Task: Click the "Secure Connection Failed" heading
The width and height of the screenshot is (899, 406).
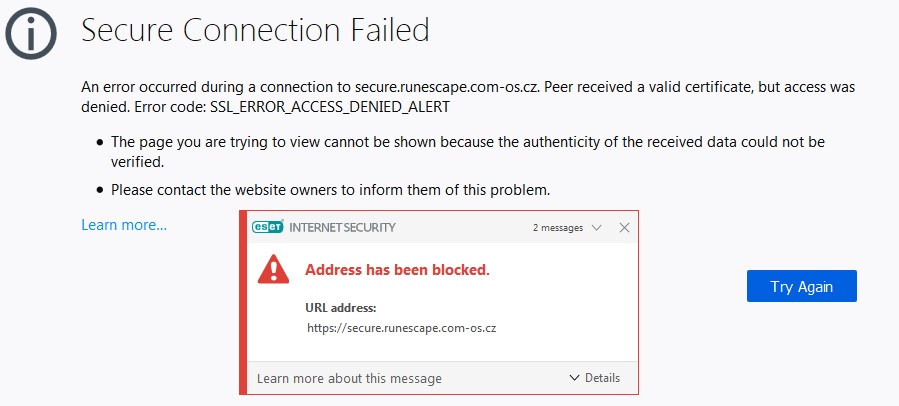Action: 255,30
